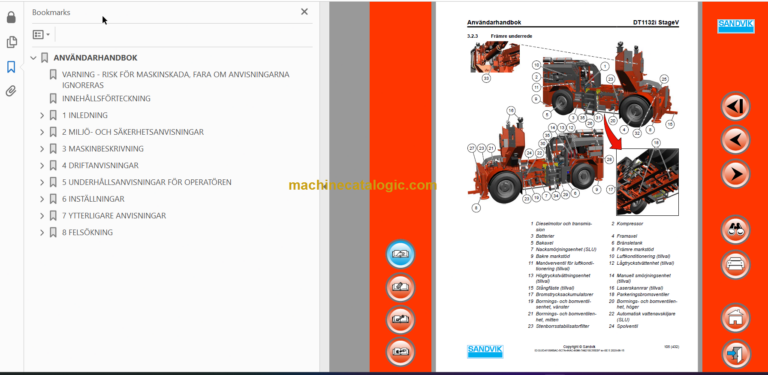Close the Bookmarks panel with X

coord(304,12)
